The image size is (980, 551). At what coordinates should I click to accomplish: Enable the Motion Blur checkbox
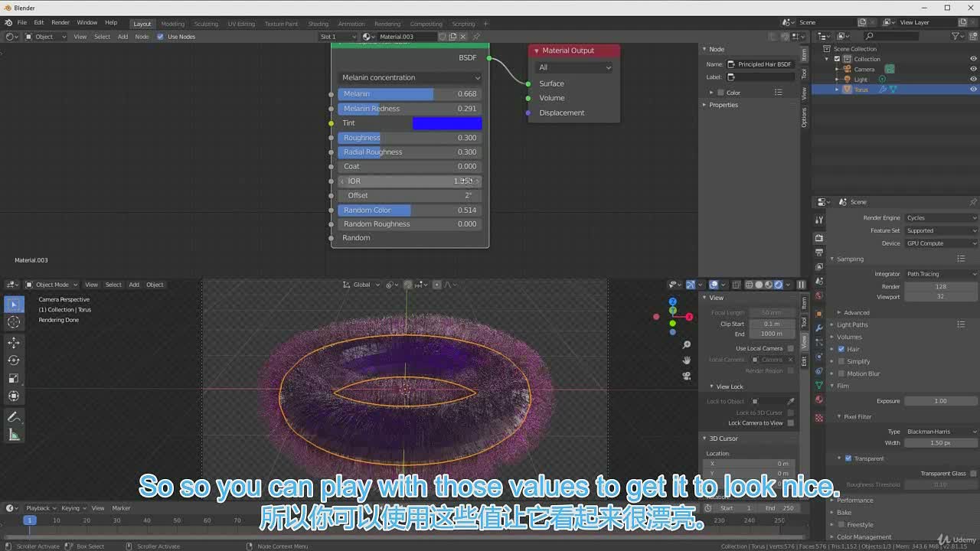(x=841, y=373)
